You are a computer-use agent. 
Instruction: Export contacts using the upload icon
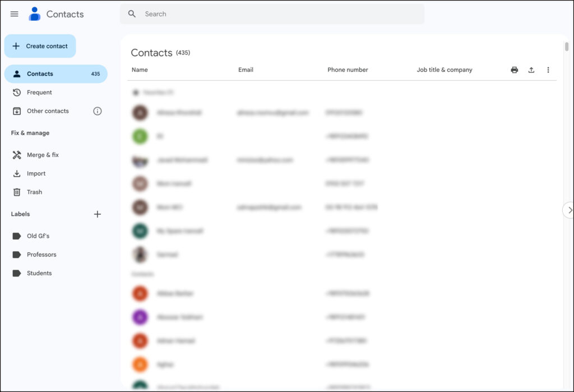point(531,70)
